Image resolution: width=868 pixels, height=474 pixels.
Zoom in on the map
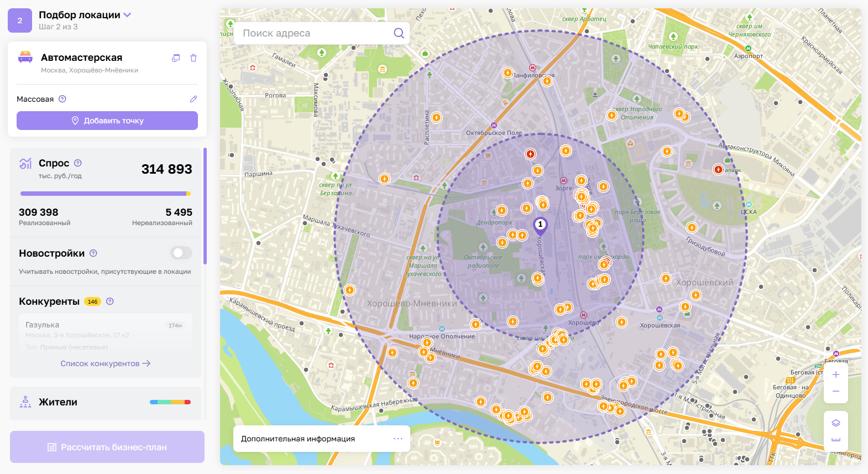pyautogui.click(x=836, y=374)
